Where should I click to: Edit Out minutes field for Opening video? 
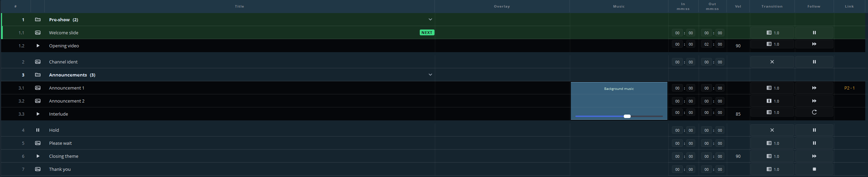(706, 44)
